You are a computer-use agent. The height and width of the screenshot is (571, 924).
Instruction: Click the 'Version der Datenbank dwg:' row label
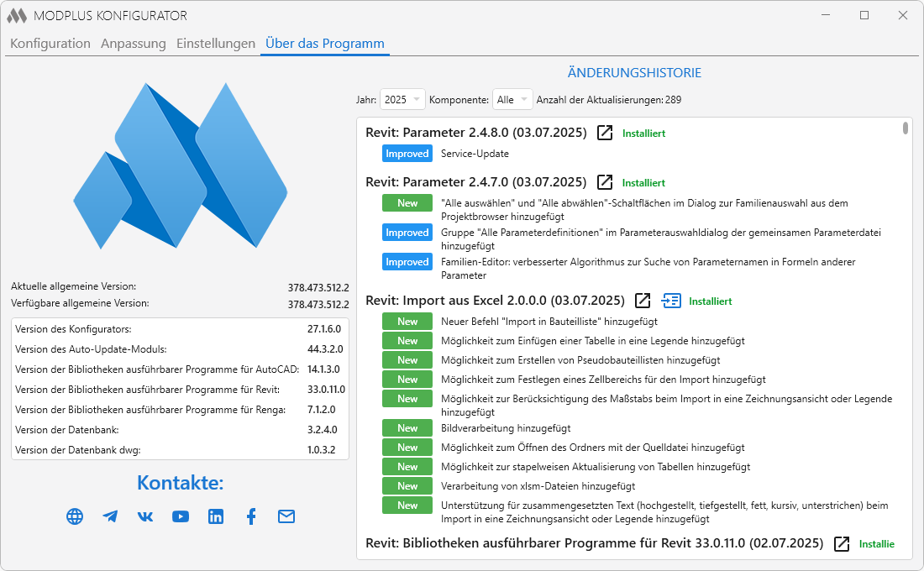(x=78, y=449)
